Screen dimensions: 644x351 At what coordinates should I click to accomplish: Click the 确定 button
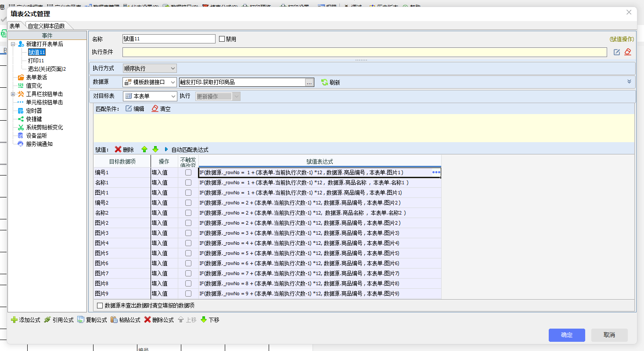click(x=566, y=335)
